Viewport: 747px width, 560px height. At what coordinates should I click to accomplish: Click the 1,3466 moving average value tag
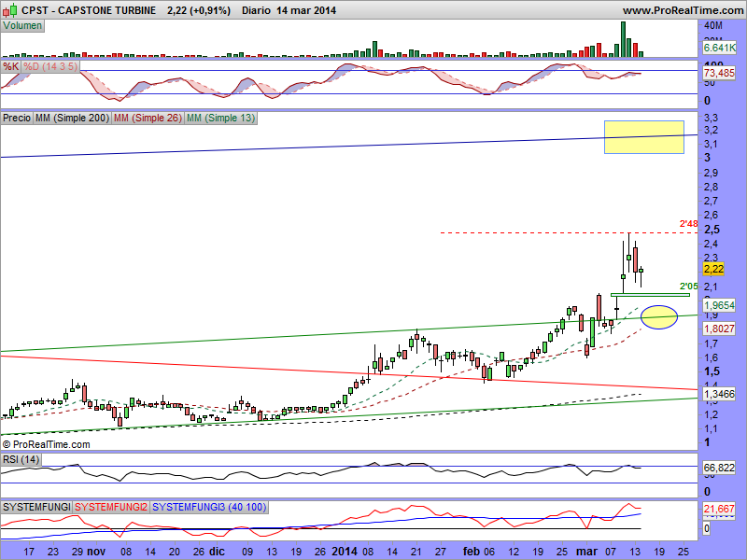[719, 394]
